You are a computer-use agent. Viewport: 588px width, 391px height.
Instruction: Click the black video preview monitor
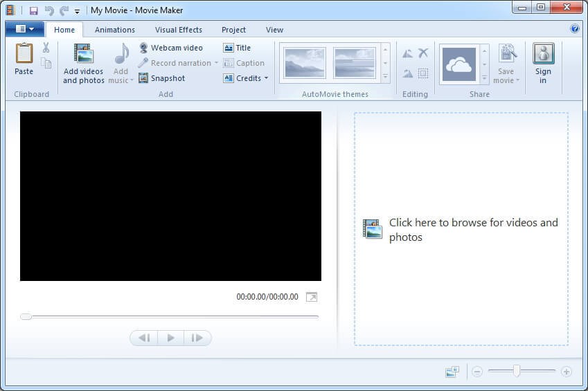click(170, 196)
